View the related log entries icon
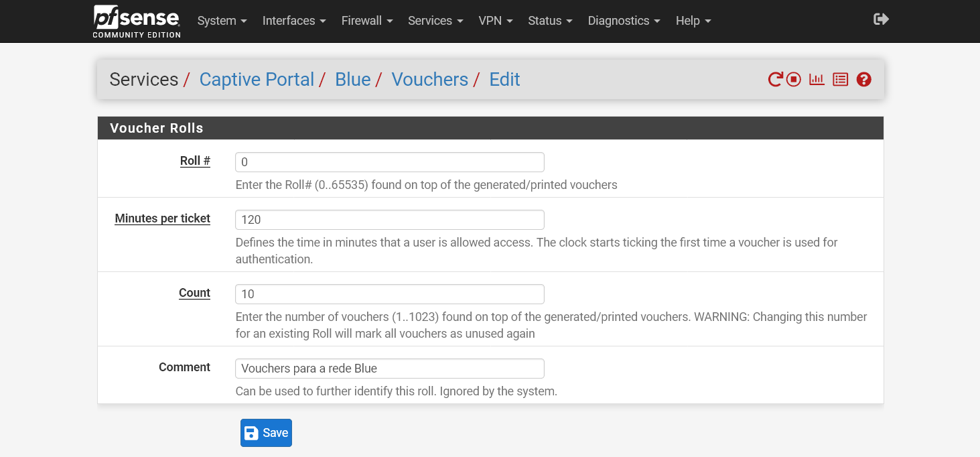 click(840, 79)
